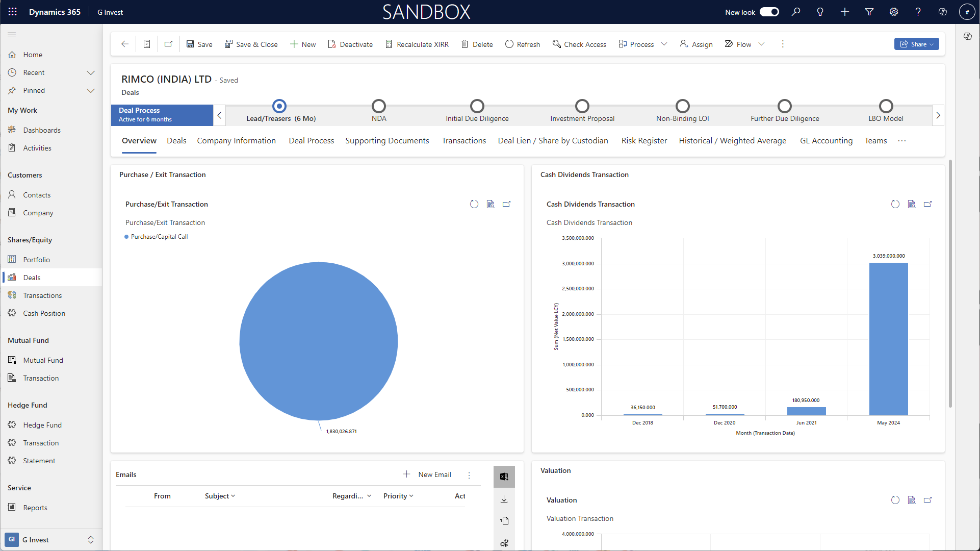Expand the Recent navigation section
Viewport: 980px width, 551px height.
point(91,72)
